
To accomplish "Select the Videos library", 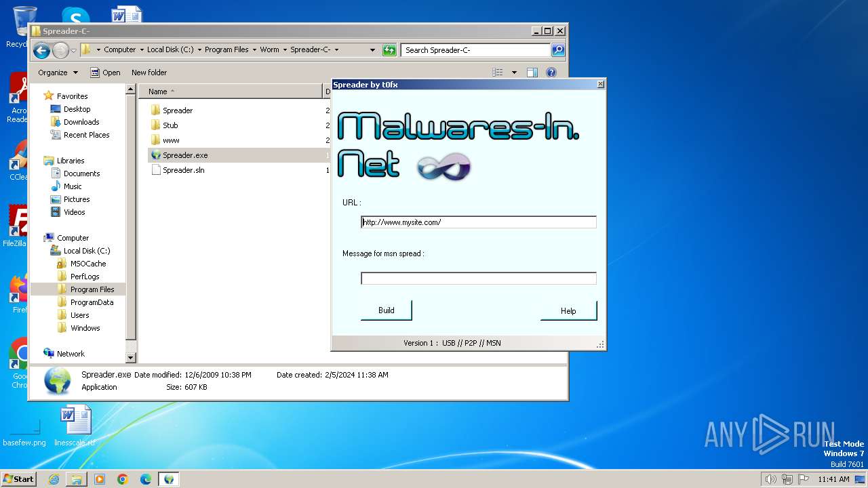I will click(x=74, y=212).
